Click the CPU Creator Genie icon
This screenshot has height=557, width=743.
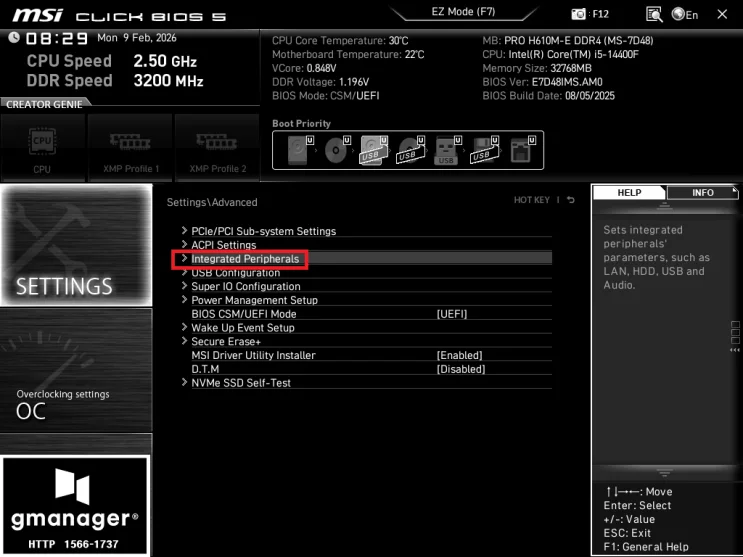pos(42,148)
